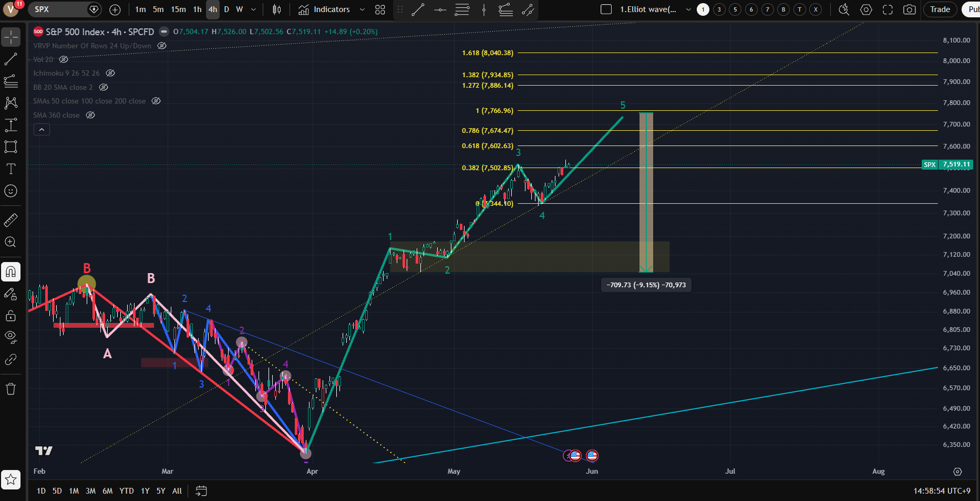Toggle visibility of Vol 20 indicator
This screenshot has width=980, height=501.
pyautogui.click(x=64, y=59)
